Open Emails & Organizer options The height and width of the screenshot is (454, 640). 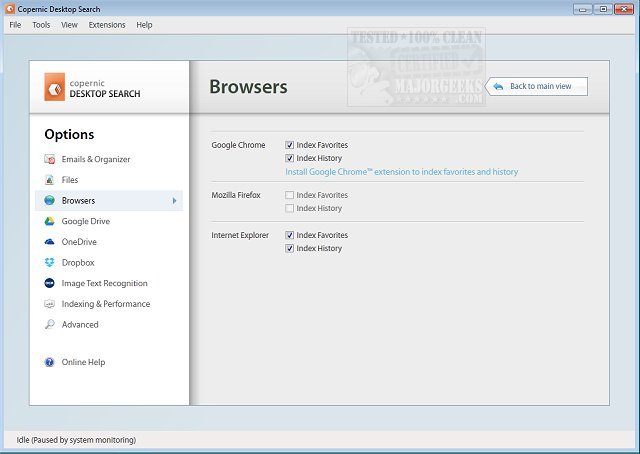[x=96, y=159]
